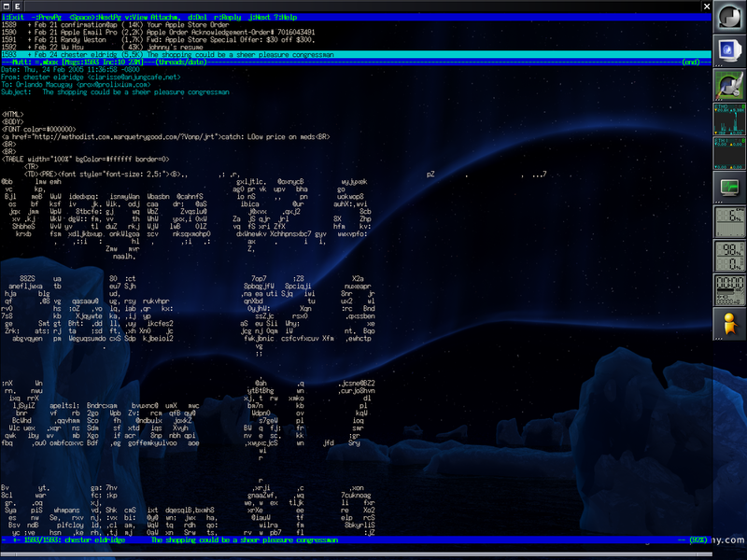This screenshot has width=747, height=560.
Task: Click the E button in the title bar
Action: [17, 7]
